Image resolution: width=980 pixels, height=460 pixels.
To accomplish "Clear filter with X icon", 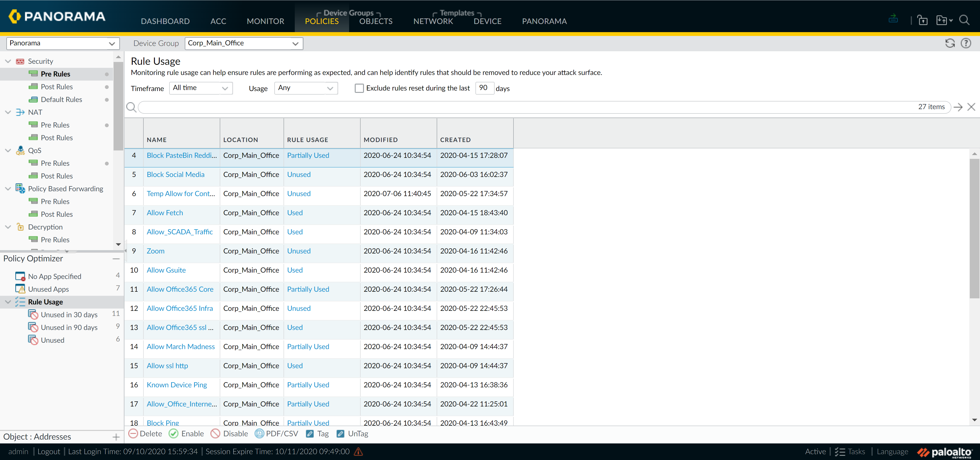I will tap(971, 107).
